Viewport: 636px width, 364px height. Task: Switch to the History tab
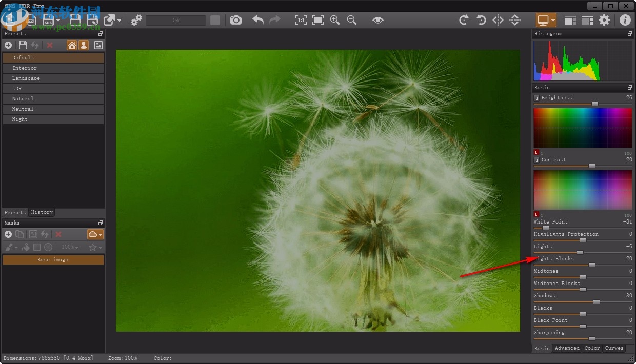(x=42, y=212)
